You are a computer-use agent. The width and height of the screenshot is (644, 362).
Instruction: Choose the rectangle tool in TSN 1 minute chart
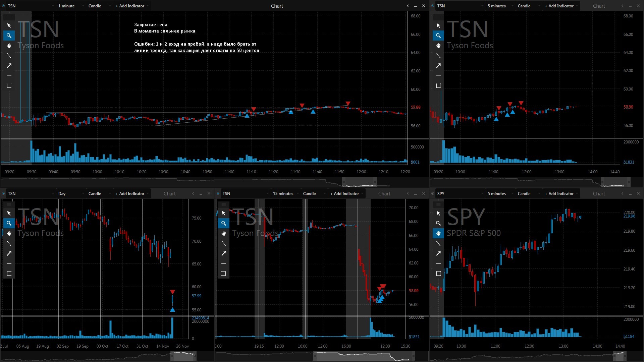pyautogui.click(x=9, y=86)
